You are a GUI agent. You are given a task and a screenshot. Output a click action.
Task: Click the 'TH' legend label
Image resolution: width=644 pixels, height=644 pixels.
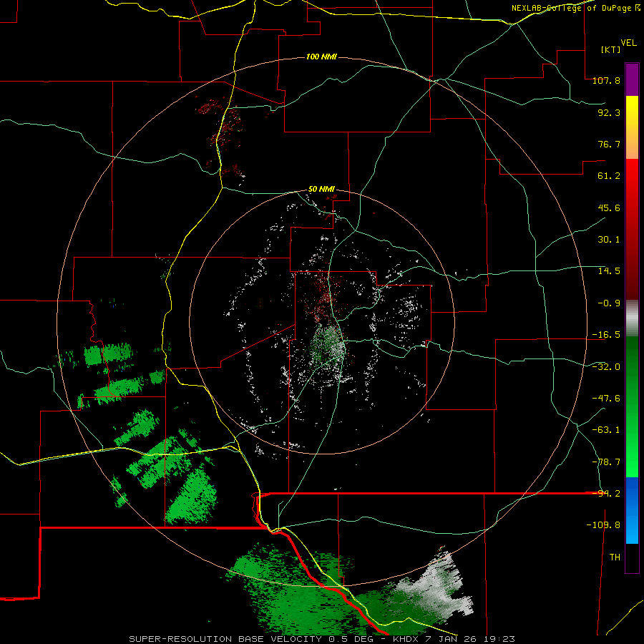615,557
